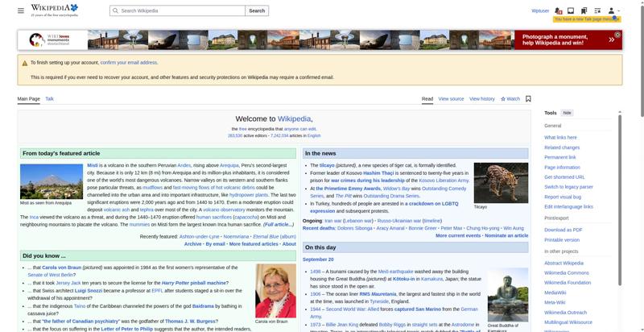Close the Wiki Loves Monuments banner
The height and width of the screenshot is (332, 644).
pyautogui.click(x=617, y=35)
